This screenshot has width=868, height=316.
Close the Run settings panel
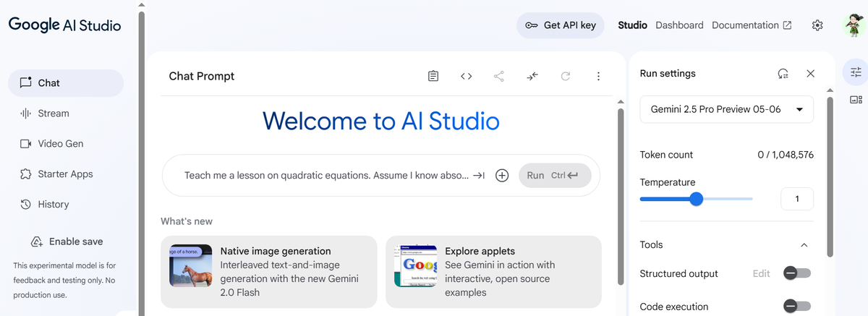[x=811, y=74]
